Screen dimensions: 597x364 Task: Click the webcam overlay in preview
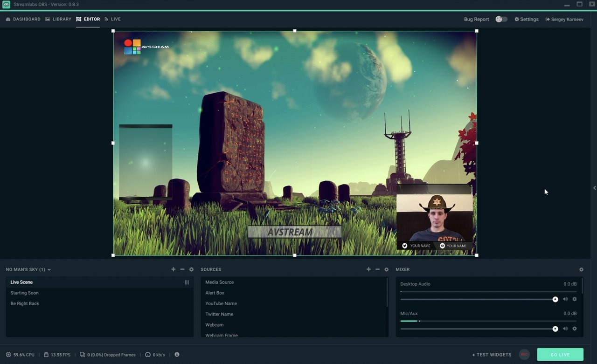(434, 217)
